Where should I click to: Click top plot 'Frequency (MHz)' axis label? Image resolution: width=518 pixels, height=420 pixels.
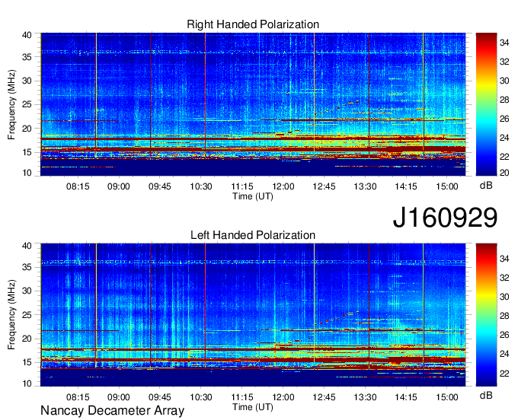point(11,104)
